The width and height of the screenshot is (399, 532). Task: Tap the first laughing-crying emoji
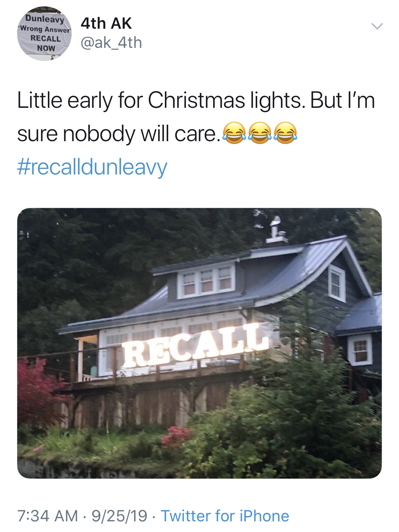coord(234,133)
